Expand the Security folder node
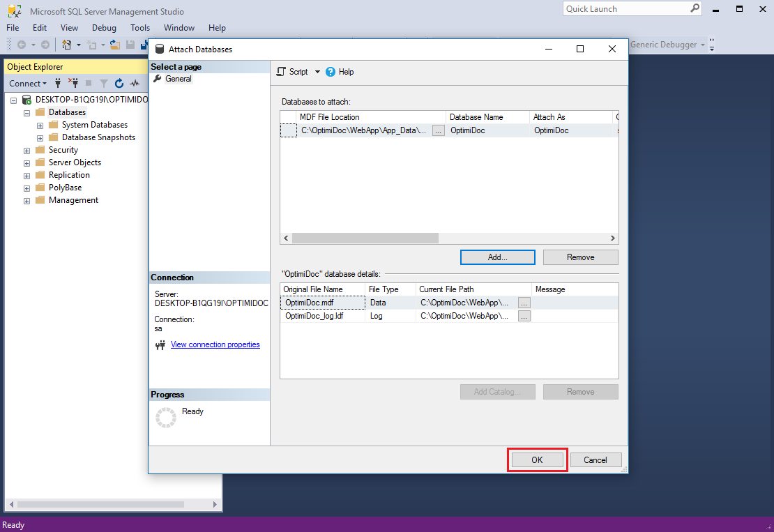774x532 pixels. 27,150
